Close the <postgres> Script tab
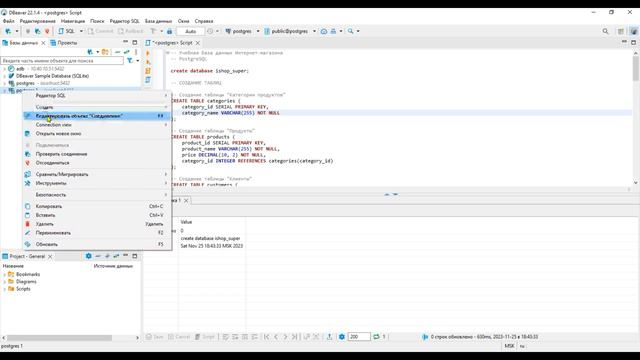 coord(198,43)
